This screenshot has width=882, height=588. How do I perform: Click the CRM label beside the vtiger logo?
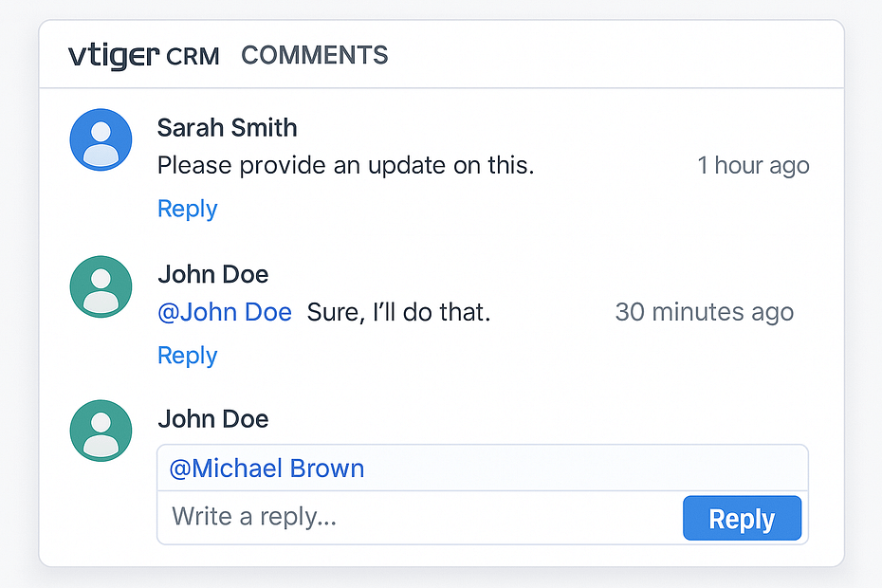click(x=193, y=57)
